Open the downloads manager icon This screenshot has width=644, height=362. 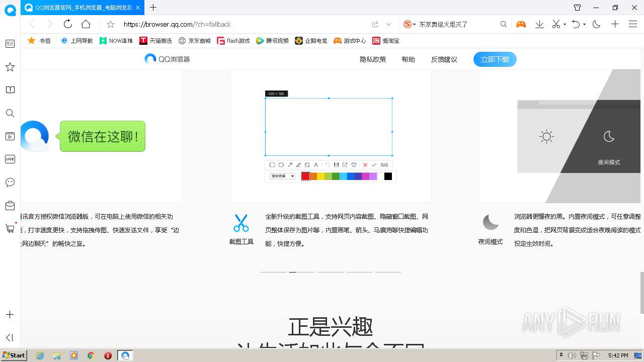539,24
